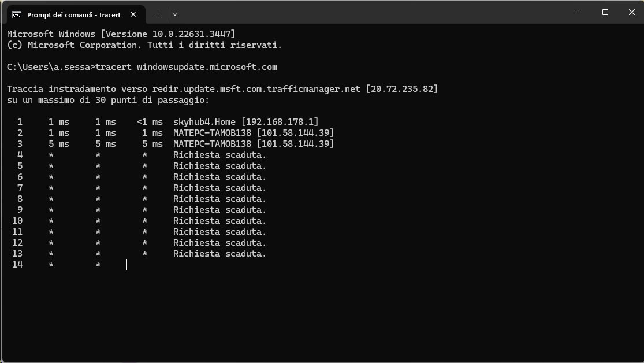Close the tracert tab with its X
The width and height of the screenshot is (644, 363).
click(133, 14)
